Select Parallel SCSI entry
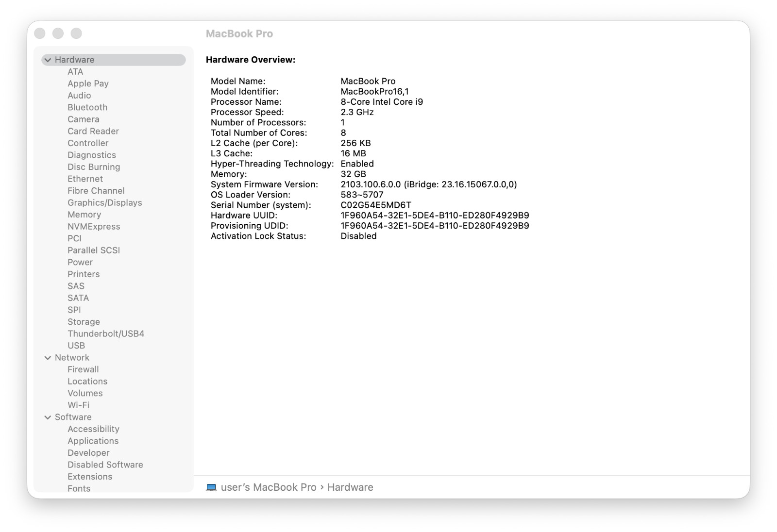 pos(94,250)
